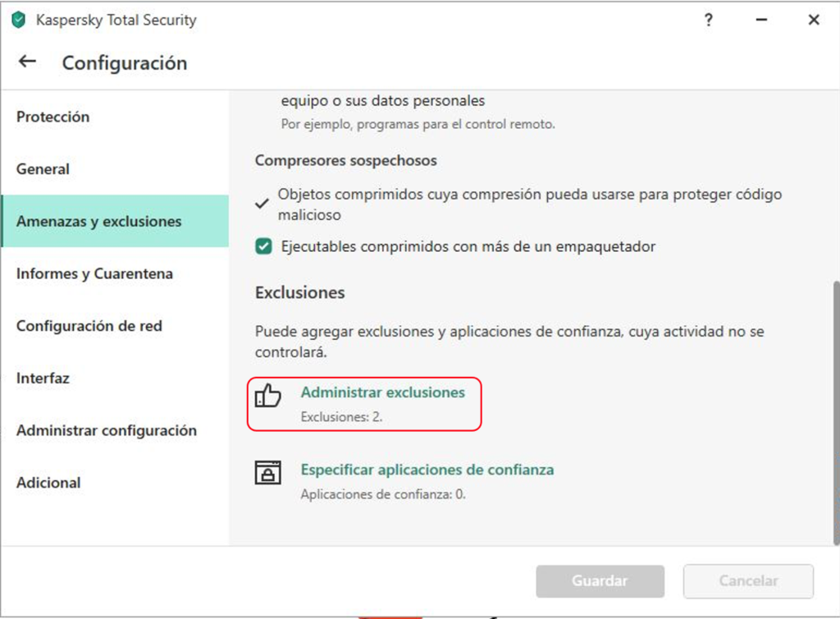Open the Administrar exclusiones link
The height and width of the screenshot is (619, 840).
tap(382, 392)
